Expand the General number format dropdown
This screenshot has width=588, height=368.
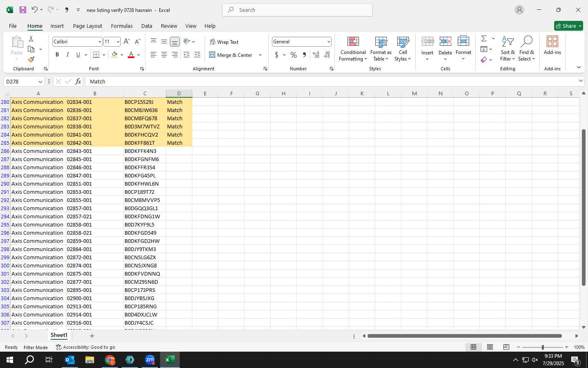(328, 42)
